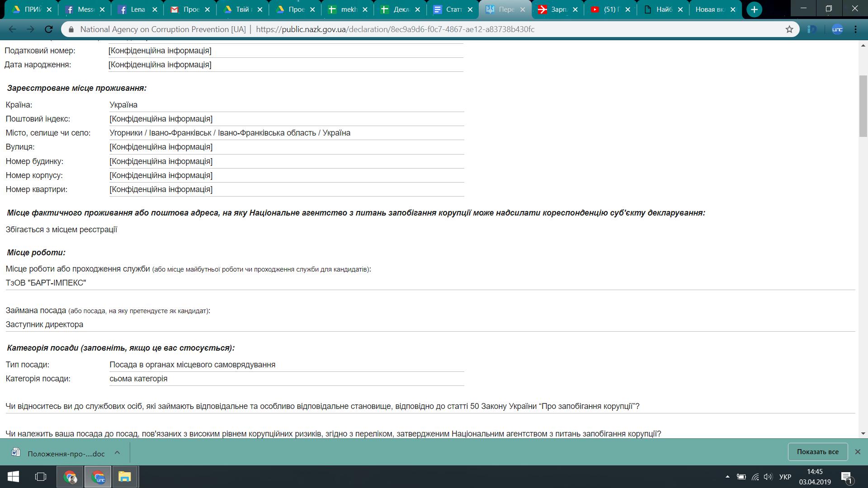Click the ID extension icon
The image size is (868, 488).
pos(812,29)
